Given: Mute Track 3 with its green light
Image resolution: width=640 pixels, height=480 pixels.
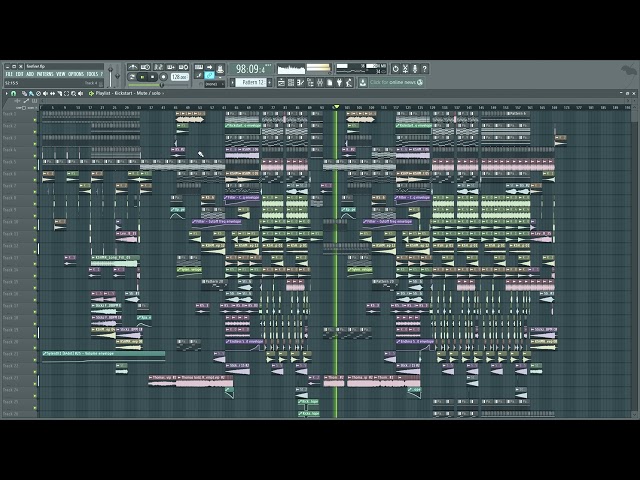Looking at the screenshot, I should coord(35,144).
